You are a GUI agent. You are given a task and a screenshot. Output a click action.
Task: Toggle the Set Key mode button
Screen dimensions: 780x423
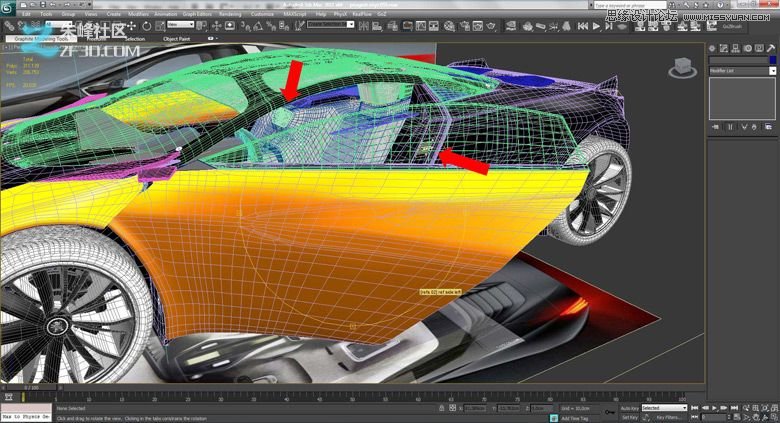(x=630, y=418)
